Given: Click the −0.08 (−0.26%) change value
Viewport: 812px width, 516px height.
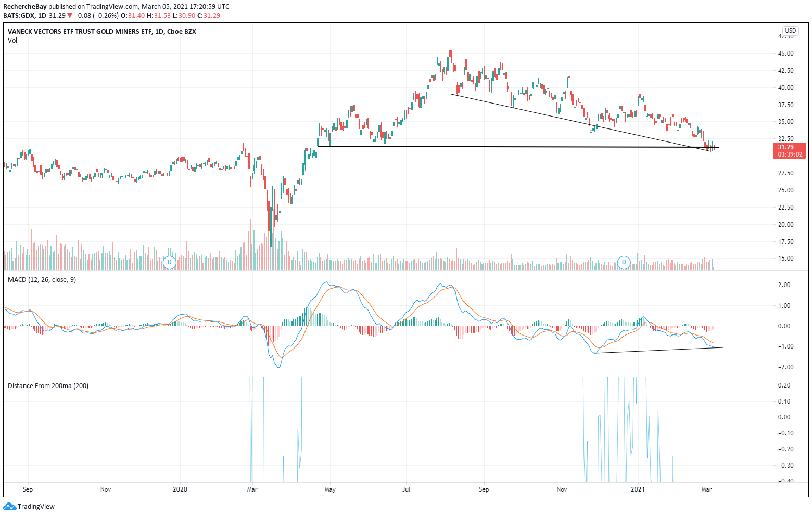Looking at the screenshot, I should tap(96, 16).
